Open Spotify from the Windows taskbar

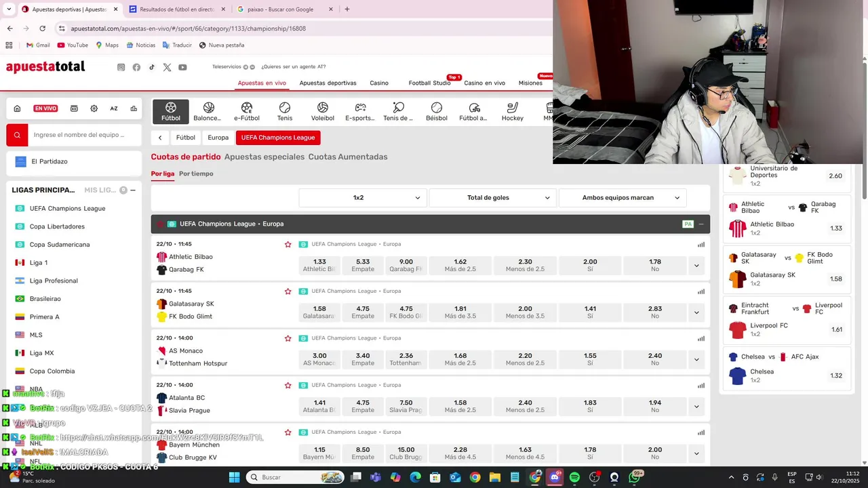click(x=574, y=477)
